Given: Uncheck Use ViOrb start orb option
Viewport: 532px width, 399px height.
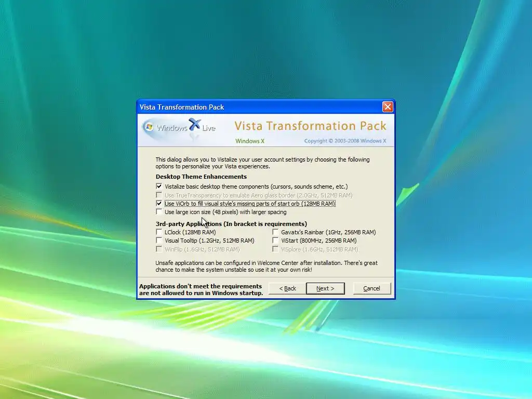Looking at the screenshot, I should click(x=159, y=204).
